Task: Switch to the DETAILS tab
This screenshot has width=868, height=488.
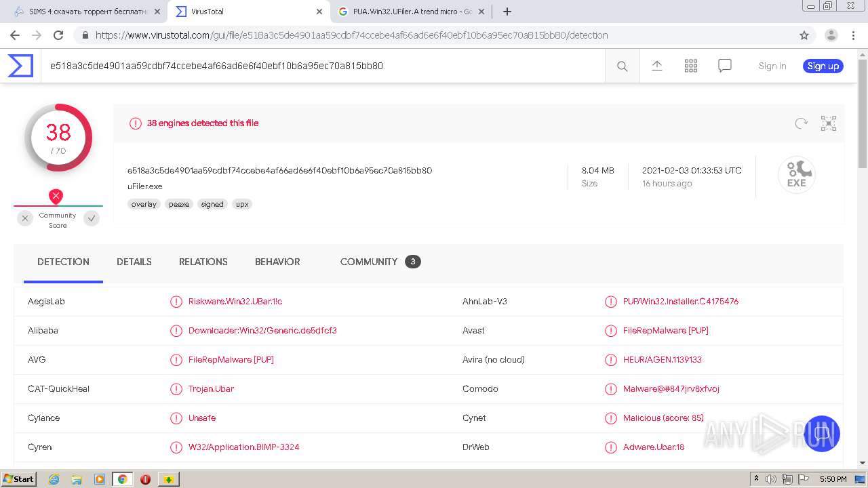Action: click(134, 262)
